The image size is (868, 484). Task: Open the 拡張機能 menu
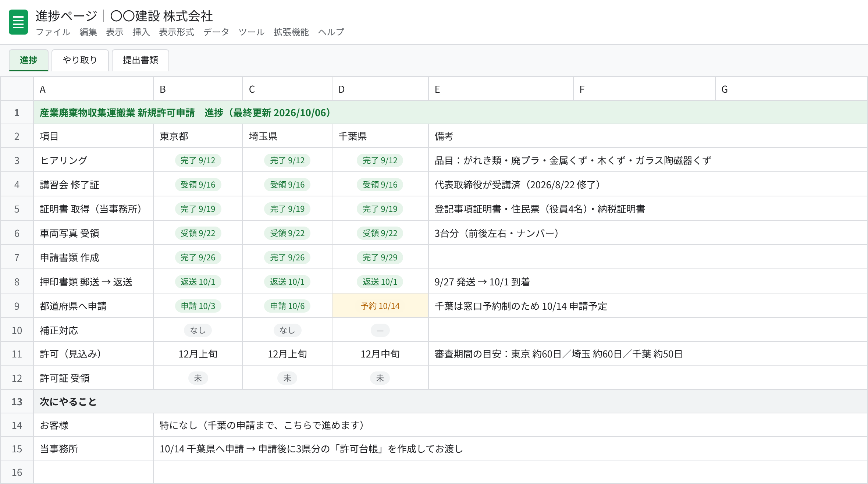(x=291, y=32)
